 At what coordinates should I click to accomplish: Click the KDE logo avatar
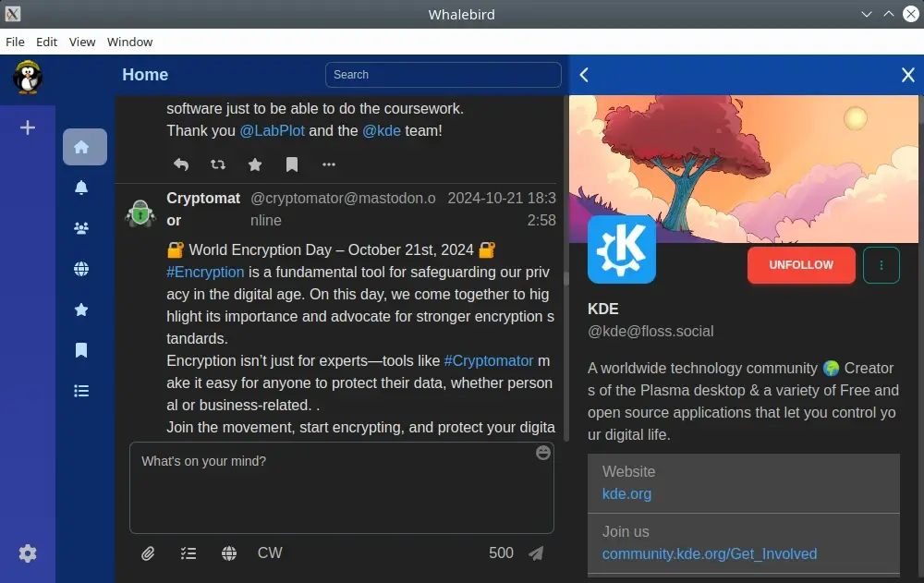[622, 249]
